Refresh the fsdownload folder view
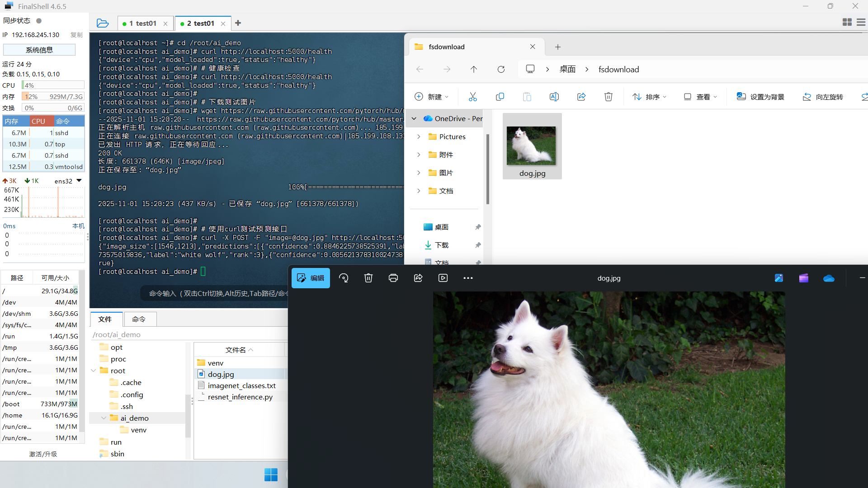The image size is (868, 488). (x=501, y=69)
